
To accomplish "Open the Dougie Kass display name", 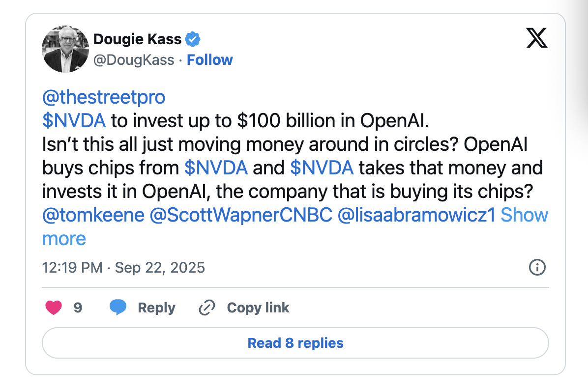I will coord(137,39).
